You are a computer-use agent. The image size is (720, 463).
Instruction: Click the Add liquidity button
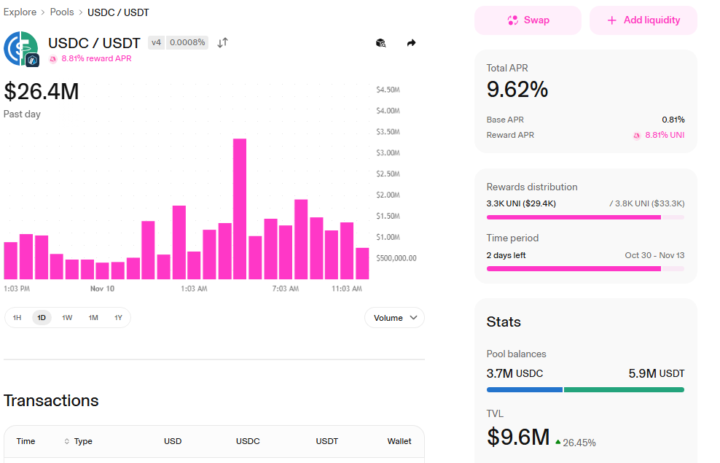click(x=643, y=20)
